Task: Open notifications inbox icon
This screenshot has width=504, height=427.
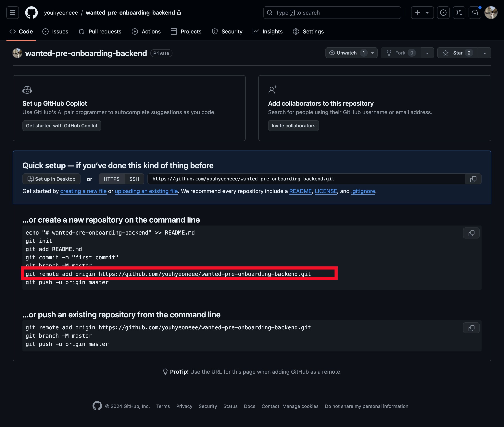Action: 475,13
